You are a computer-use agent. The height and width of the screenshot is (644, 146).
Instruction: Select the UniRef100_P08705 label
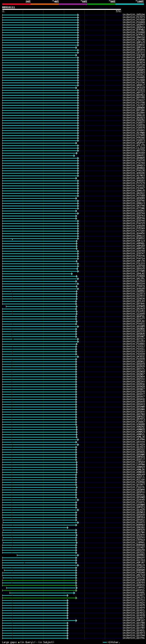coord(134,161)
